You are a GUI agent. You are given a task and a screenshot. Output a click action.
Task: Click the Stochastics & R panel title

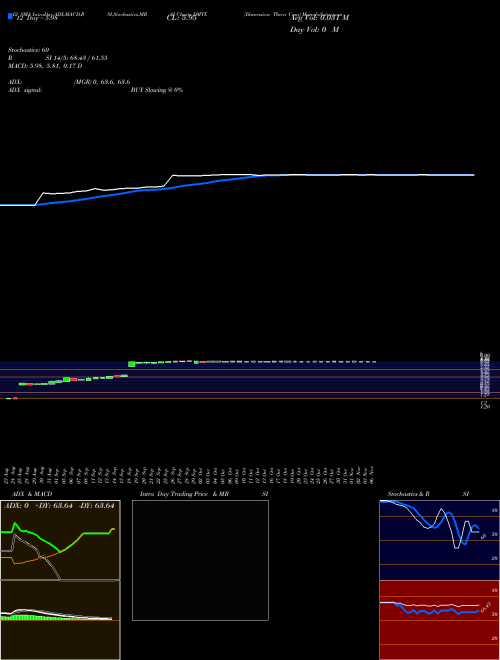[409, 494]
